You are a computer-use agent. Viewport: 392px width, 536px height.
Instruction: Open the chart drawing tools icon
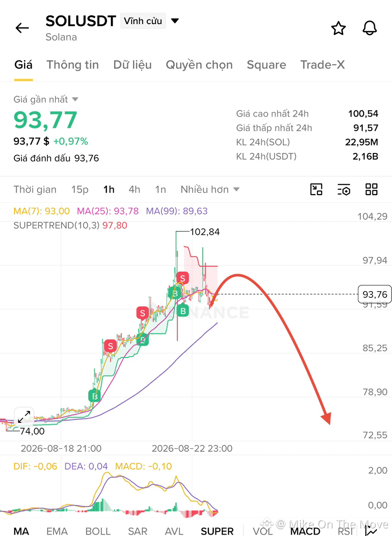316,189
